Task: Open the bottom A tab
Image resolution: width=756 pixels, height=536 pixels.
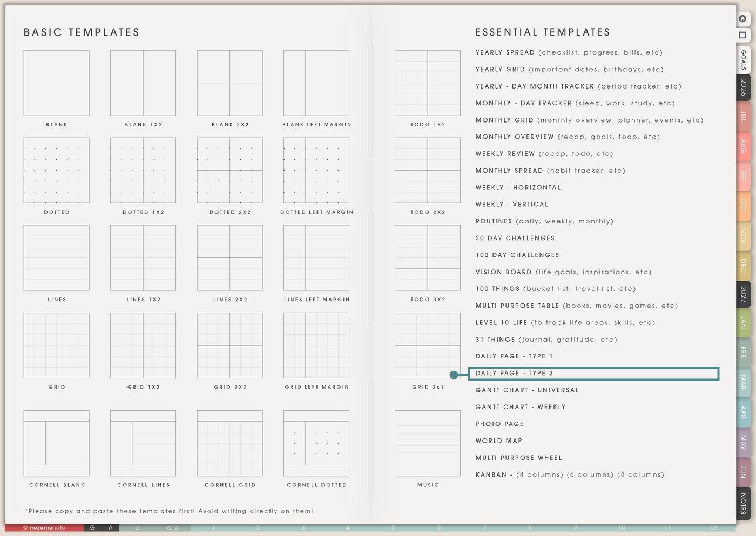Action: (x=110, y=528)
